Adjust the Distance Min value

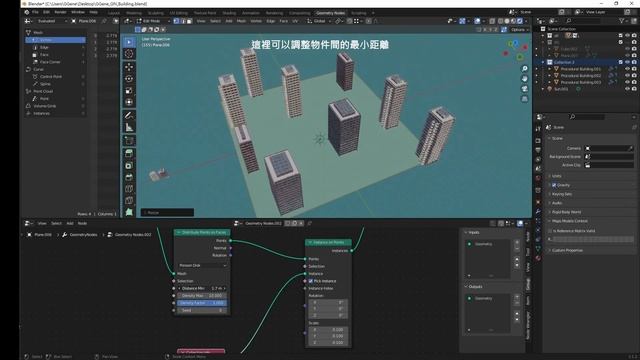[202, 288]
